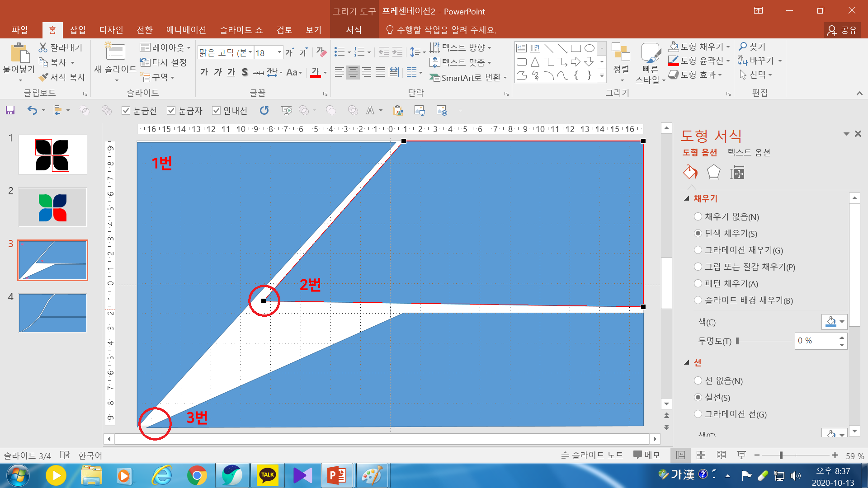The height and width of the screenshot is (488, 868).
Task: Open the Fill & Line paint bucket tab
Action: [690, 172]
